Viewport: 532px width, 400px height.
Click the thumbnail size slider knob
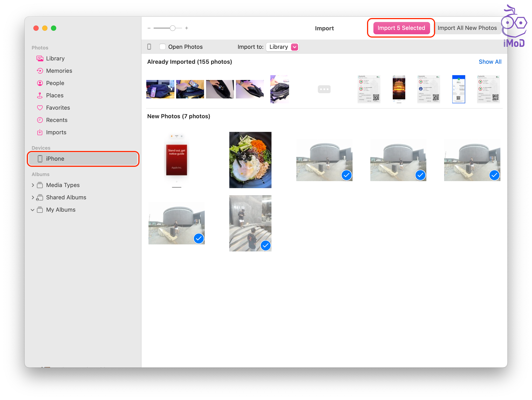click(172, 28)
